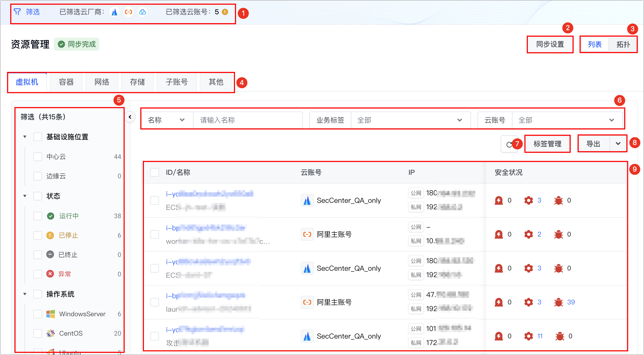Open the 导出 dropdown arrow

click(x=618, y=144)
